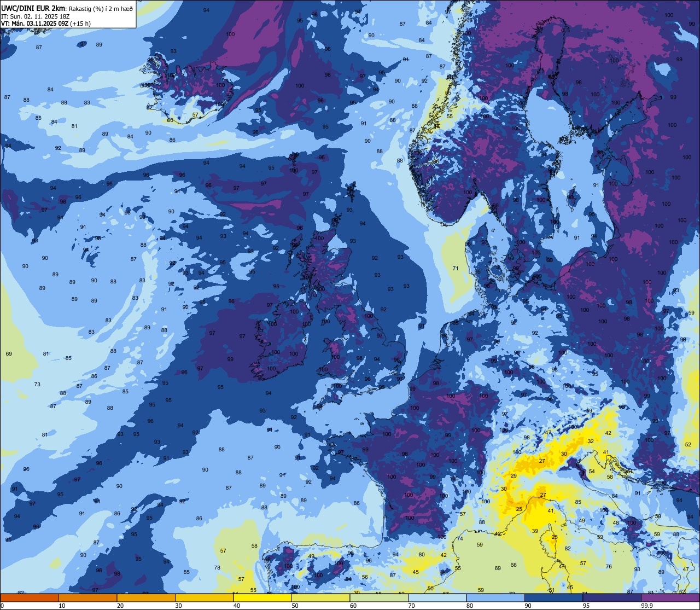Click the golden 30–40 legend swatch
The image size is (700, 610).
[204, 597]
